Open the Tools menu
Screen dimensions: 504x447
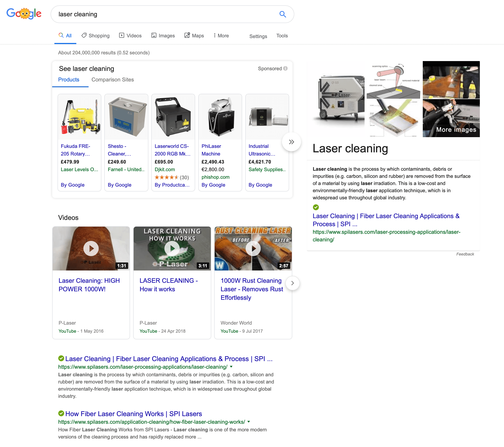coord(282,36)
